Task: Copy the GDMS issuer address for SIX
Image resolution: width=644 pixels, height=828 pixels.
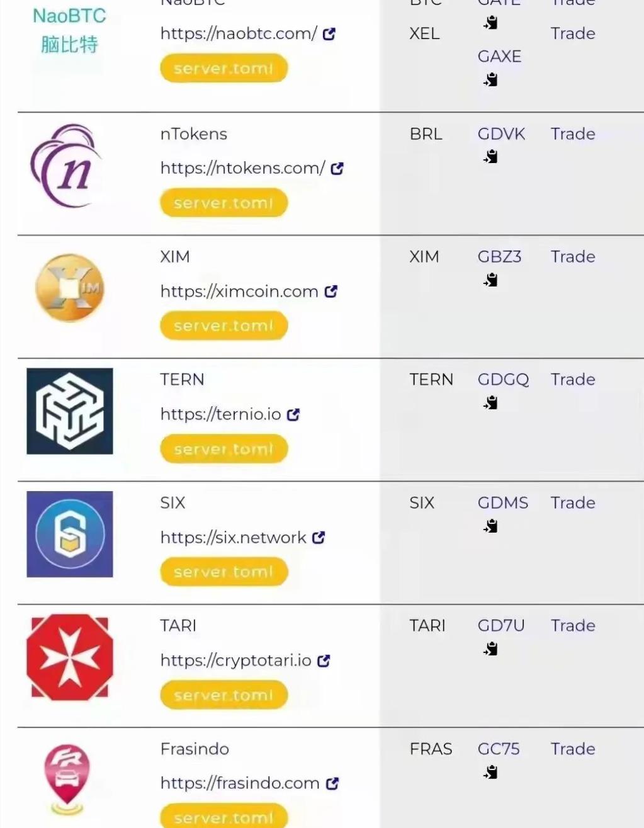Action: click(491, 526)
